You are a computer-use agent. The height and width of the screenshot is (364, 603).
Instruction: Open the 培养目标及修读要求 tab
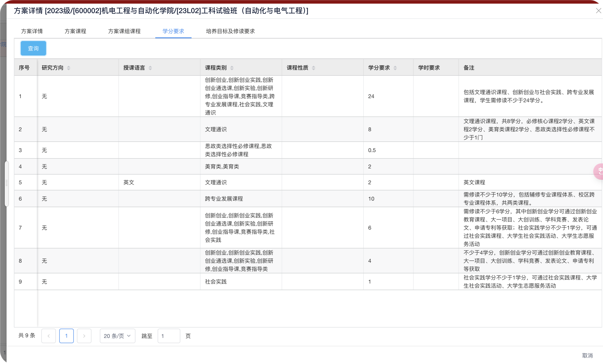point(230,31)
